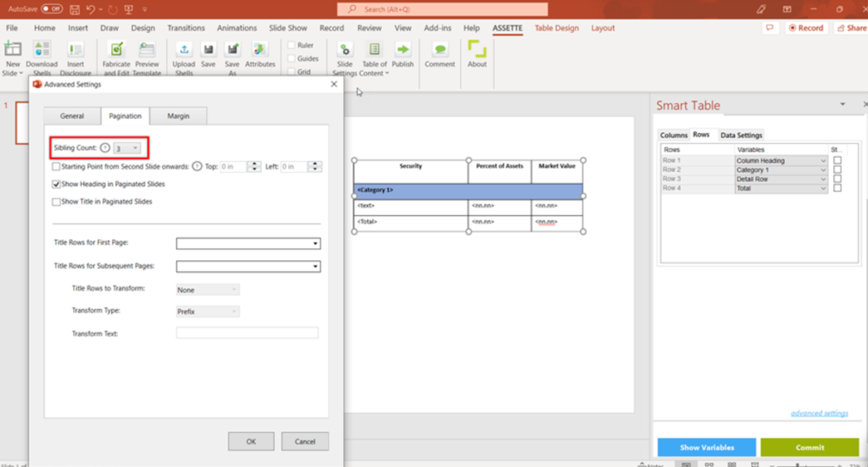Screen dimensions: 868x467
Task: Click the Undo icon in title bar
Action: click(x=90, y=9)
